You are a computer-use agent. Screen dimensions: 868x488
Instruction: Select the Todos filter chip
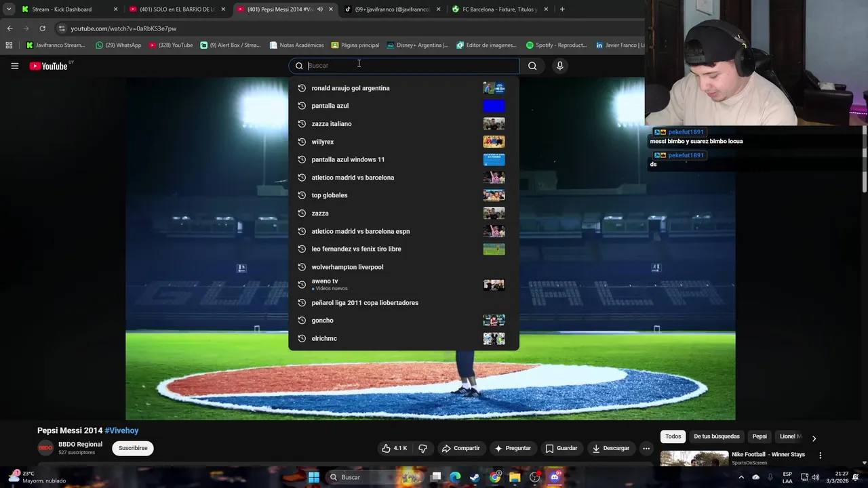tap(673, 436)
